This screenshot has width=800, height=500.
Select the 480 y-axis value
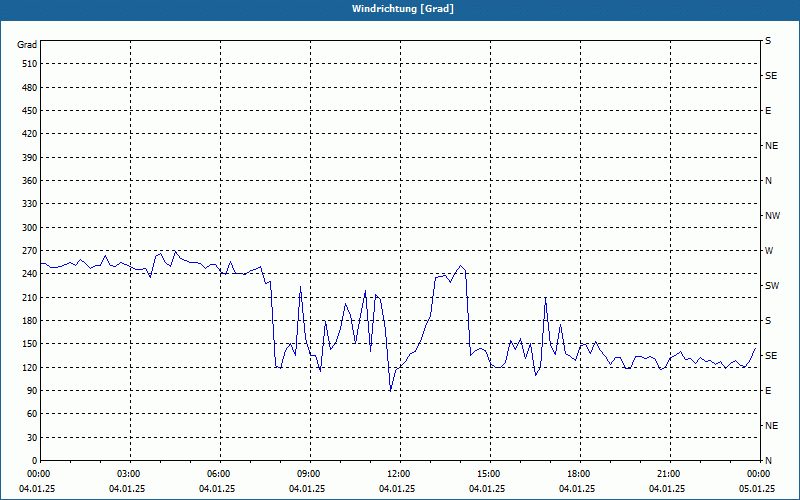(x=30, y=88)
